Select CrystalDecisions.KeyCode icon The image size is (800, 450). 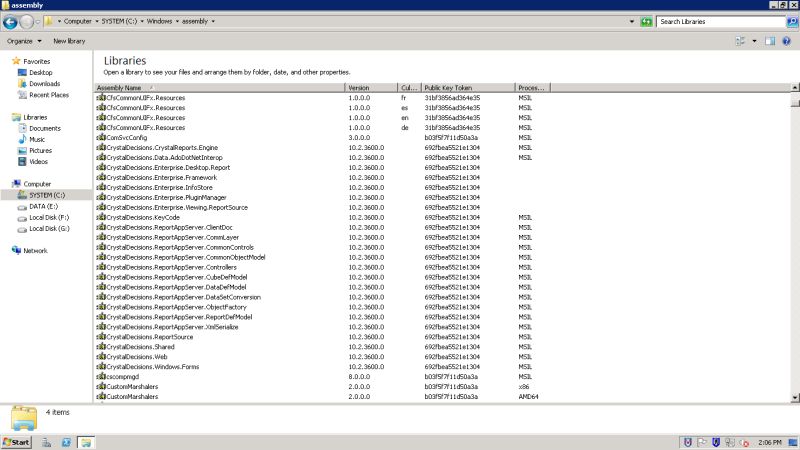[101, 217]
